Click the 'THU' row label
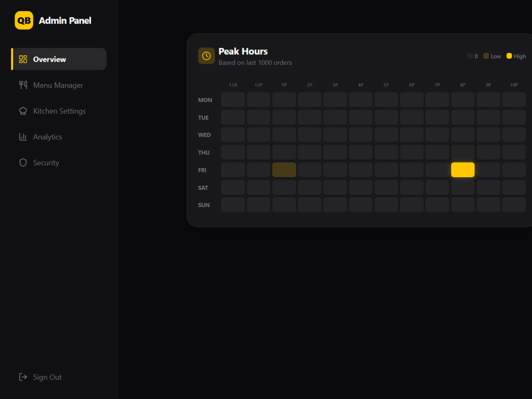The image size is (532, 399). (204, 153)
